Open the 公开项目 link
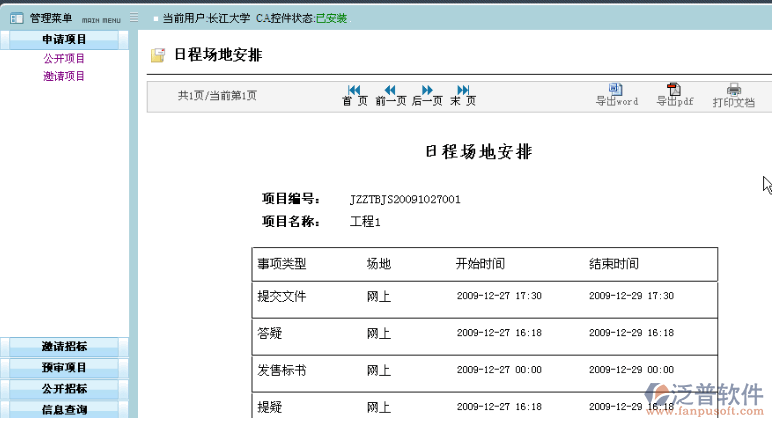Screen dimensions: 774x427 pos(64,59)
